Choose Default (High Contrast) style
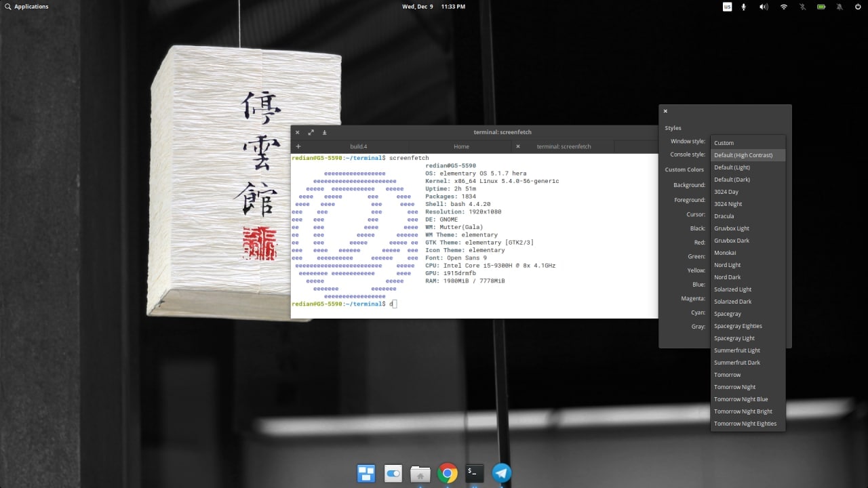868x488 pixels. (748, 155)
